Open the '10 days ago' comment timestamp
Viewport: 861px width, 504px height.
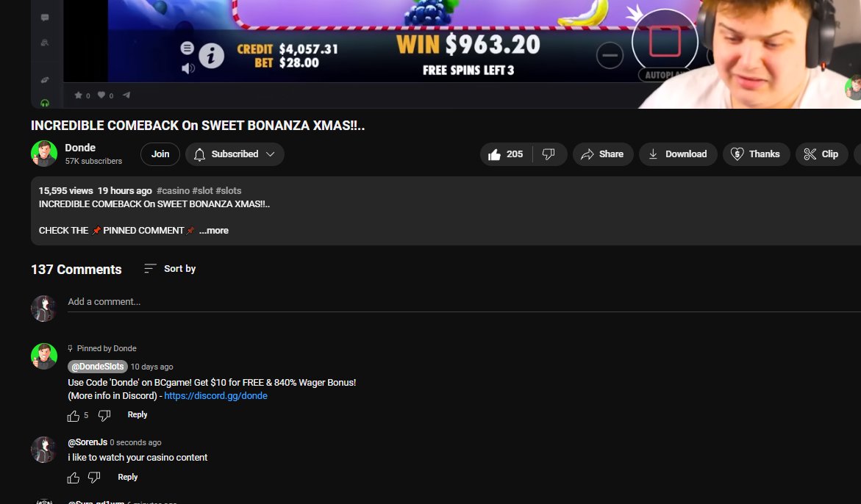(151, 367)
